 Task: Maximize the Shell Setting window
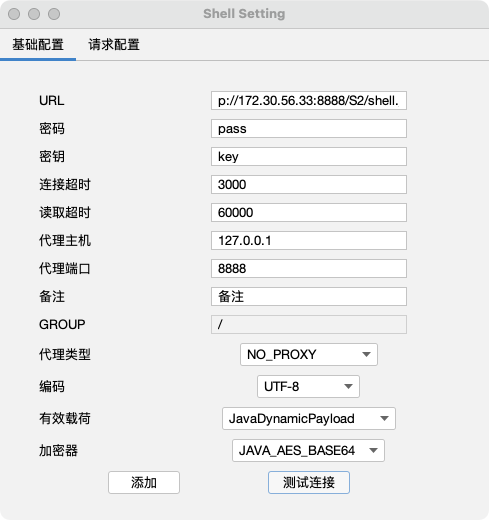[x=54, y=14]
